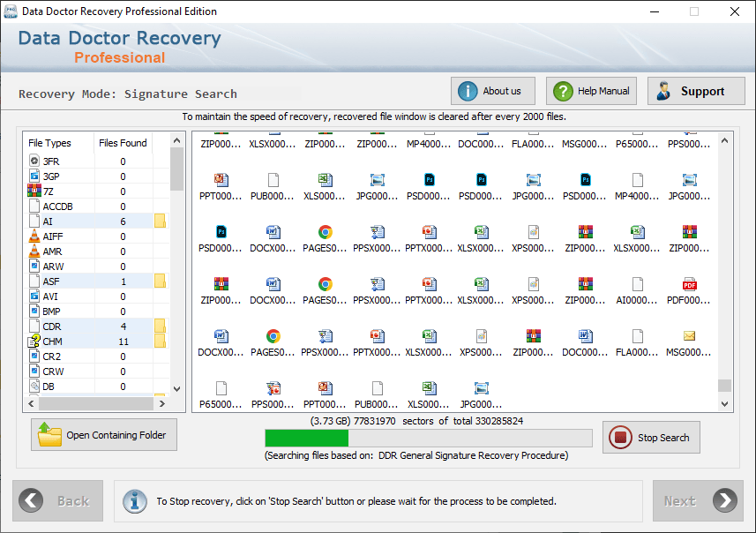Image resolution: width=756 pixels, height=533 pixels.
Task: Click the CR2 file type icon
Action: click(34, 356)
